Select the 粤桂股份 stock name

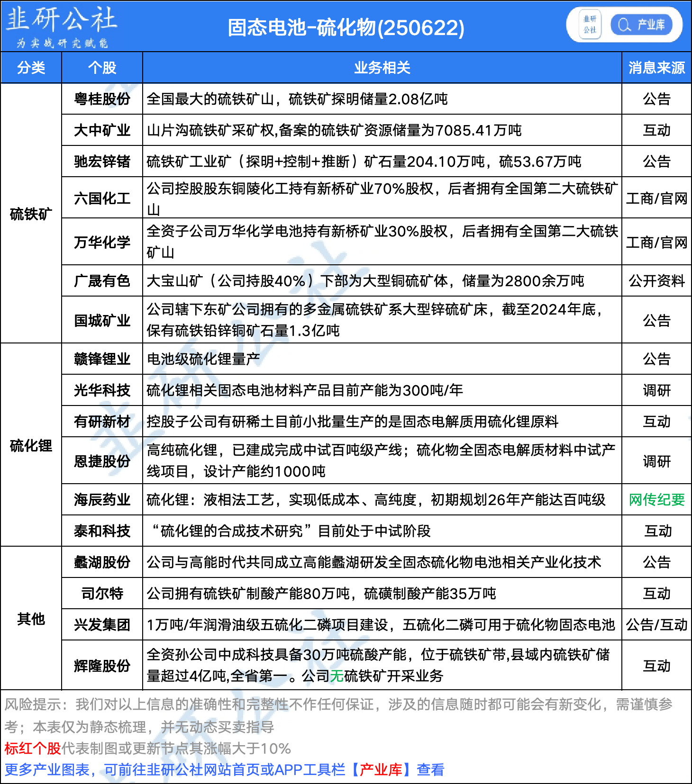(102, 99)
